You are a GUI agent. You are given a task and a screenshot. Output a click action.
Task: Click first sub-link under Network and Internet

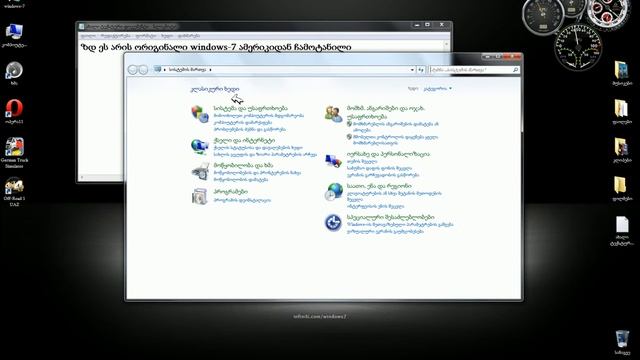[258, 147]
